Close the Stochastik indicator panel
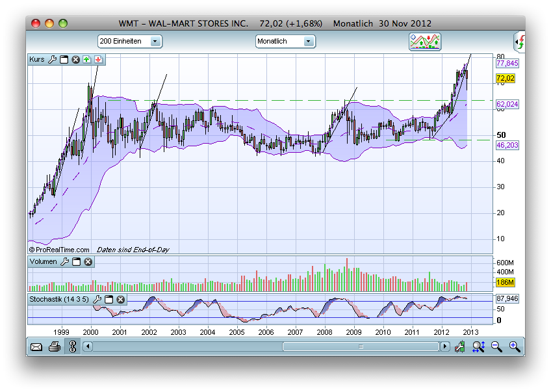The width and height of the screenshot is (551, 392). click(121, 299)
